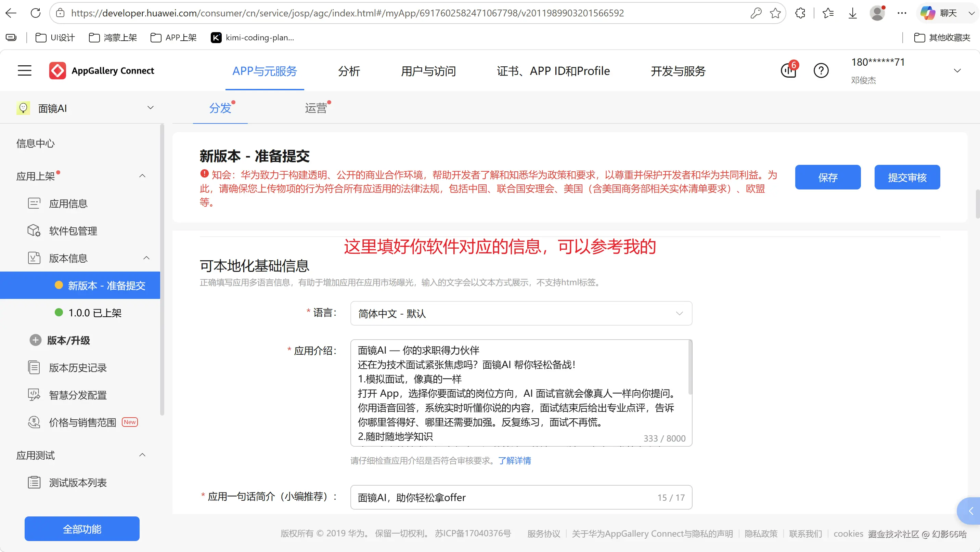Click the 提交审核 button
This screenshot has width=980, height=552.
(907, 177)
